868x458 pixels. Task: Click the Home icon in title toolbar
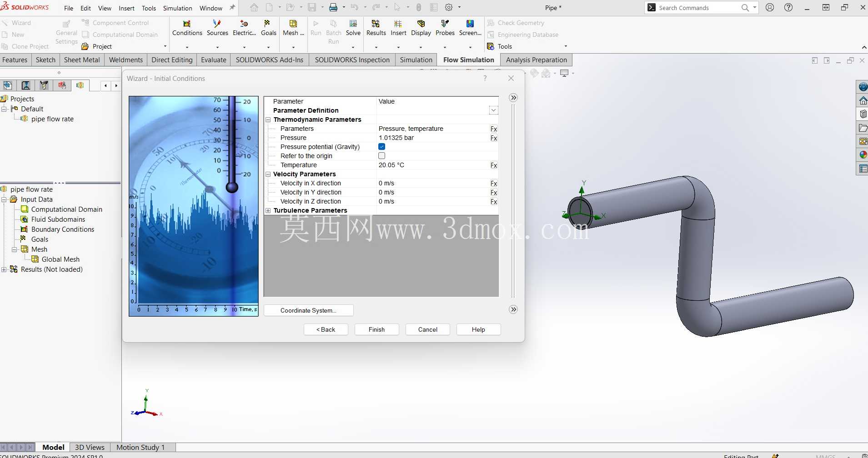click(254, 8)
